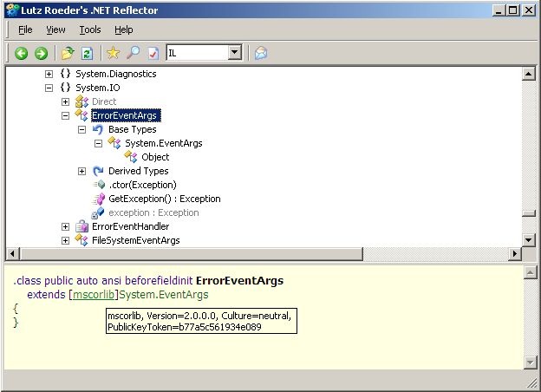541x392 pixels.
Task: Click code pane scroll down arrow
Action: (x=530, y=363)
